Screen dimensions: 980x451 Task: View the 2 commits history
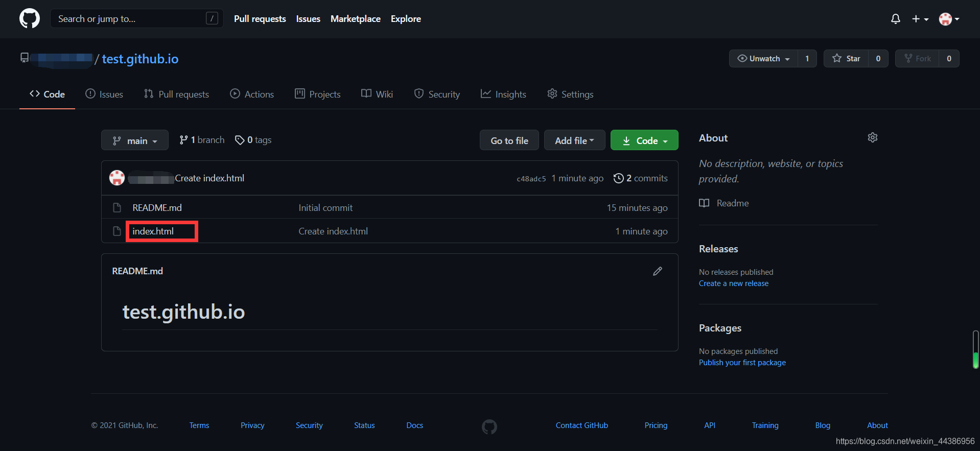[x=641, y=178]
